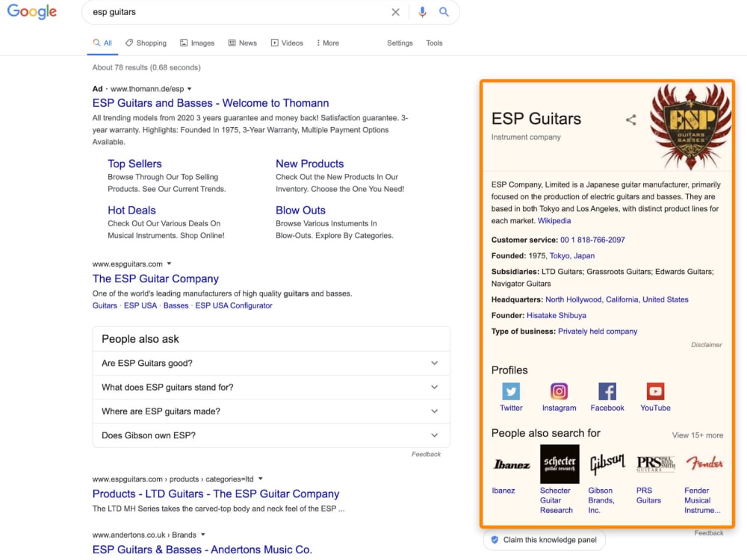Click the Google logo
Image resolution: width=747 pixels, height=560 pixels.
click(x=32, y=11)
